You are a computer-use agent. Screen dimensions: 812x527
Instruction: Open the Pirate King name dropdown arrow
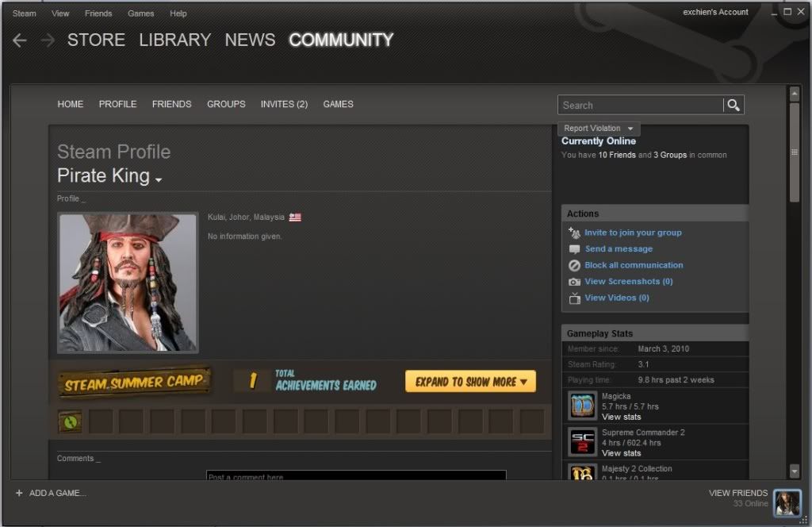[159, 180]
